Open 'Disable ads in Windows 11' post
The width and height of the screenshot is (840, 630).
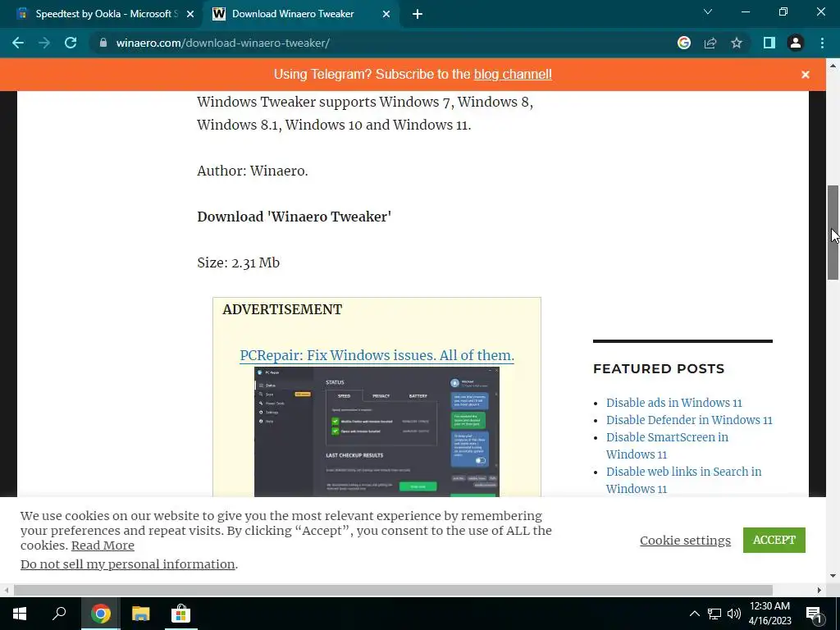point(674,403)
